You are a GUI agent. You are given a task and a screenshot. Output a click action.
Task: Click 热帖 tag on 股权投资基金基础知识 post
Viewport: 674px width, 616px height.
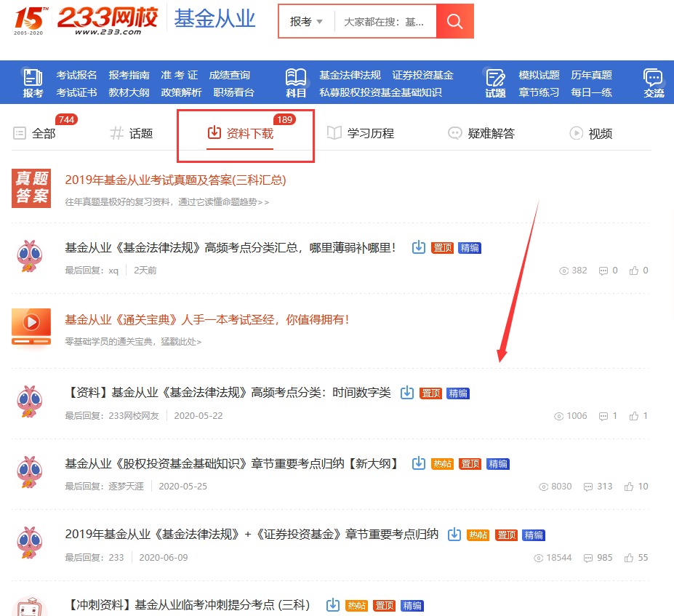click(442, 464)
